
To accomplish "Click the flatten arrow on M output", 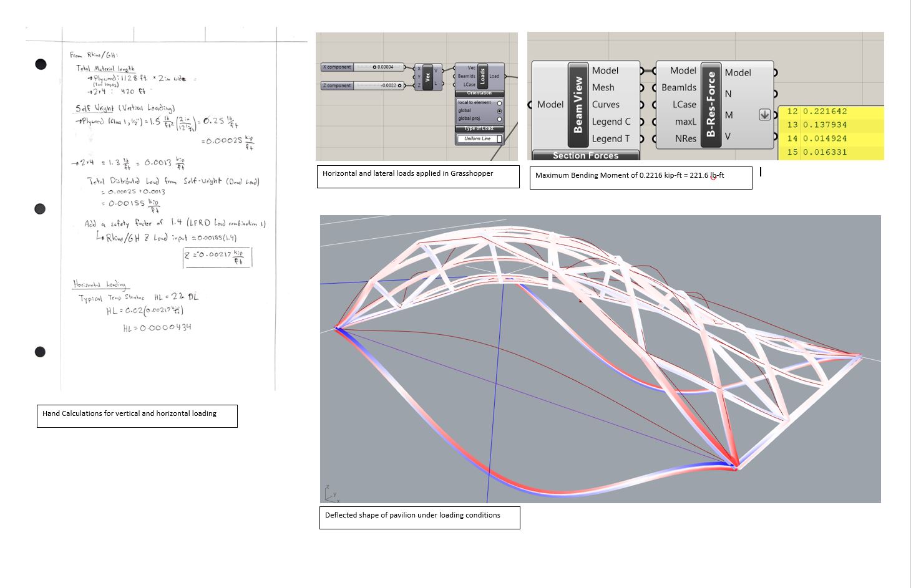I will coord(764,115).
